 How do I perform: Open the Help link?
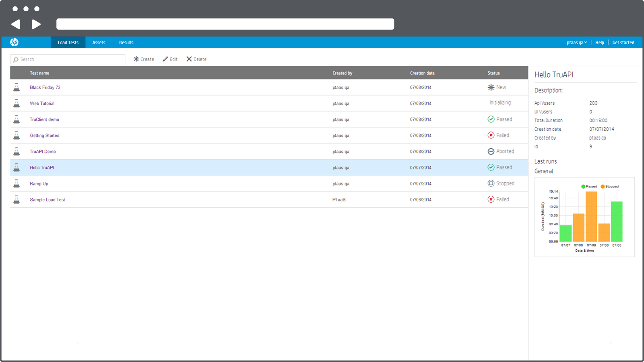click(599, 42)
